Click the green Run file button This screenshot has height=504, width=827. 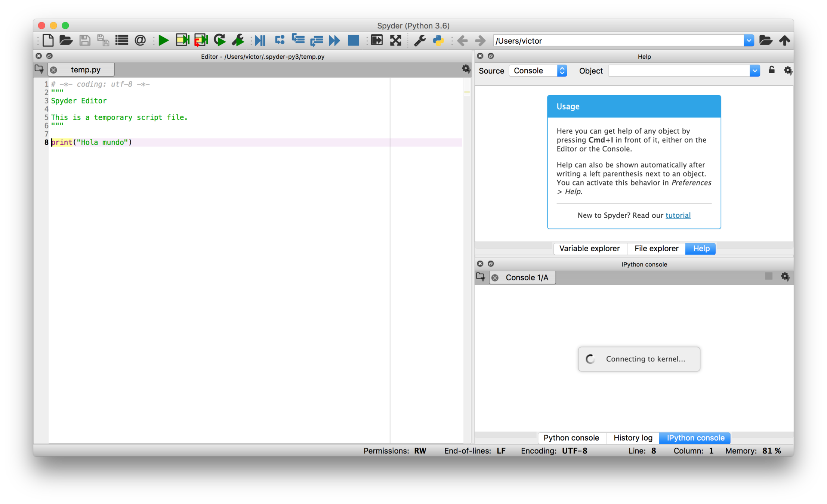point(163,40)
